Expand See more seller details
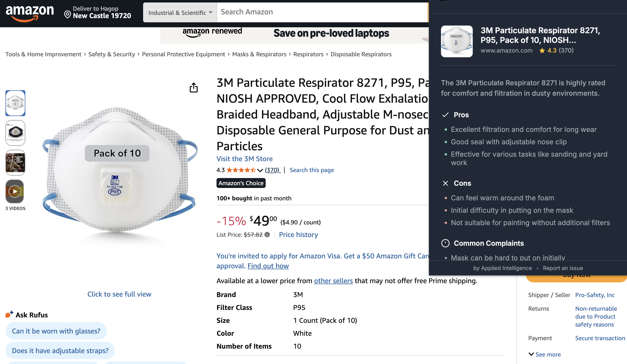The width and height of the screenshot is (627, 364). point(545,354)
